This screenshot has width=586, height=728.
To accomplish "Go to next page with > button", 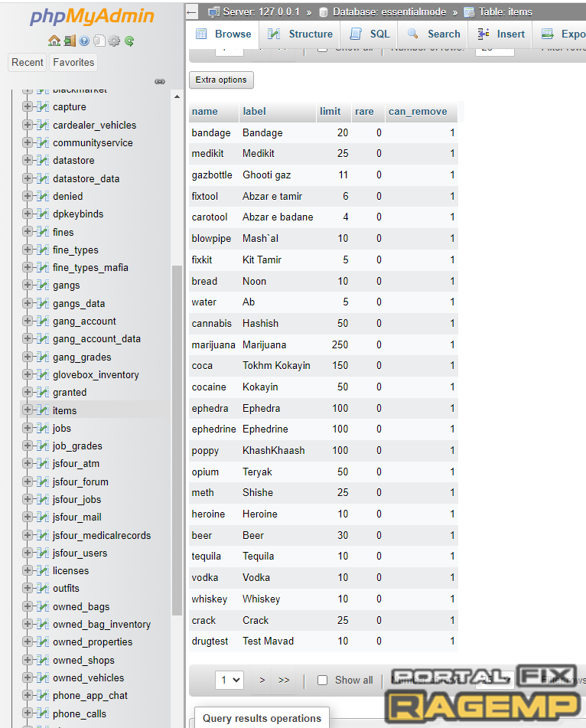I will (x=262, y=681).
